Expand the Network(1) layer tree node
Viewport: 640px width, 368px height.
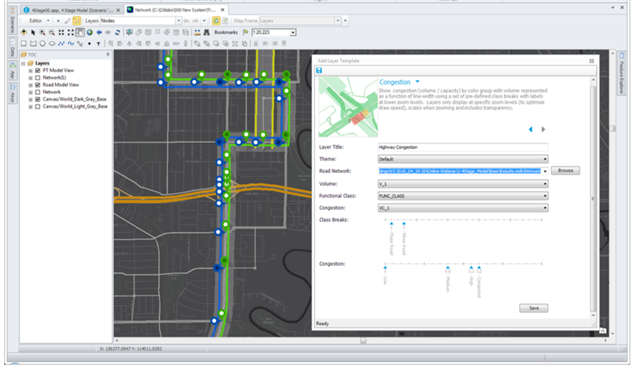[x=31, y=78]
